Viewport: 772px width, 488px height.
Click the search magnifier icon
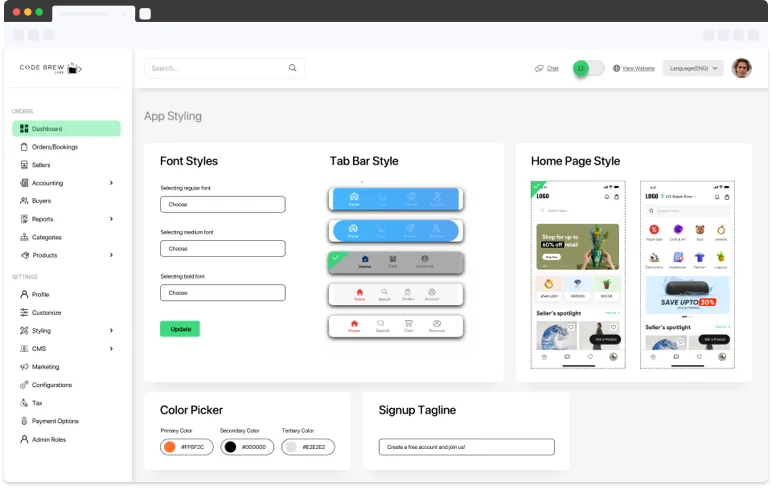[x=292, y=68]
